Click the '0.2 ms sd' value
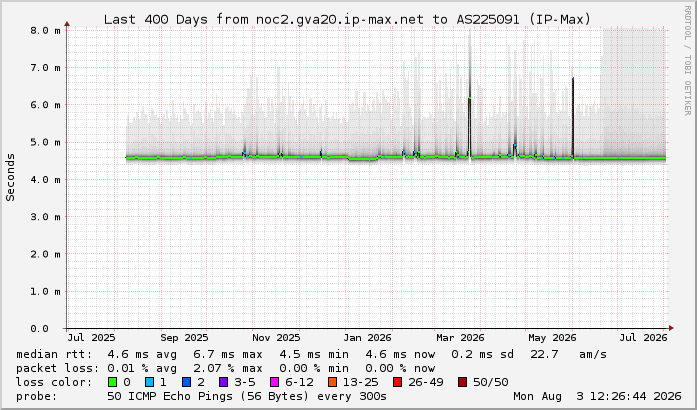 482,354
